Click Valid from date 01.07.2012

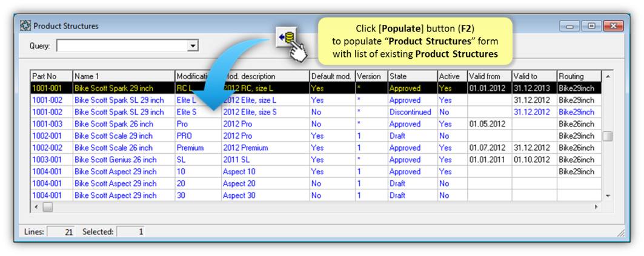click(x=490, y=148)
